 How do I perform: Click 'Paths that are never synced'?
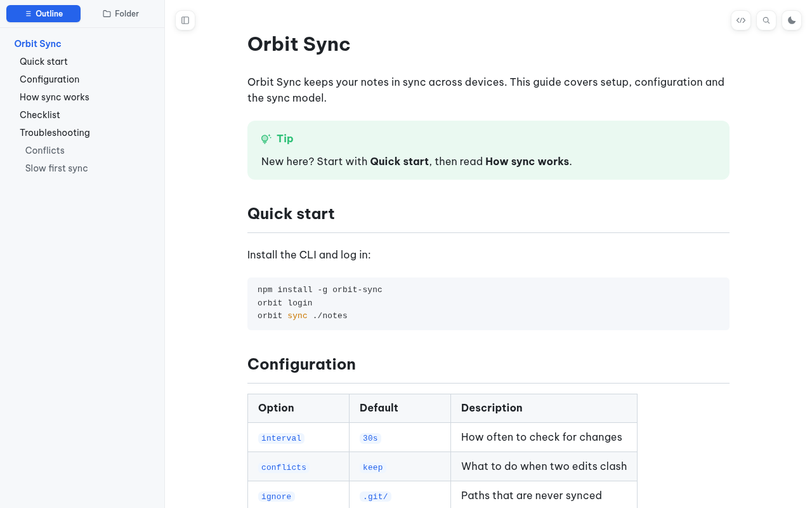pyautogui.click(x=532, y=495)
